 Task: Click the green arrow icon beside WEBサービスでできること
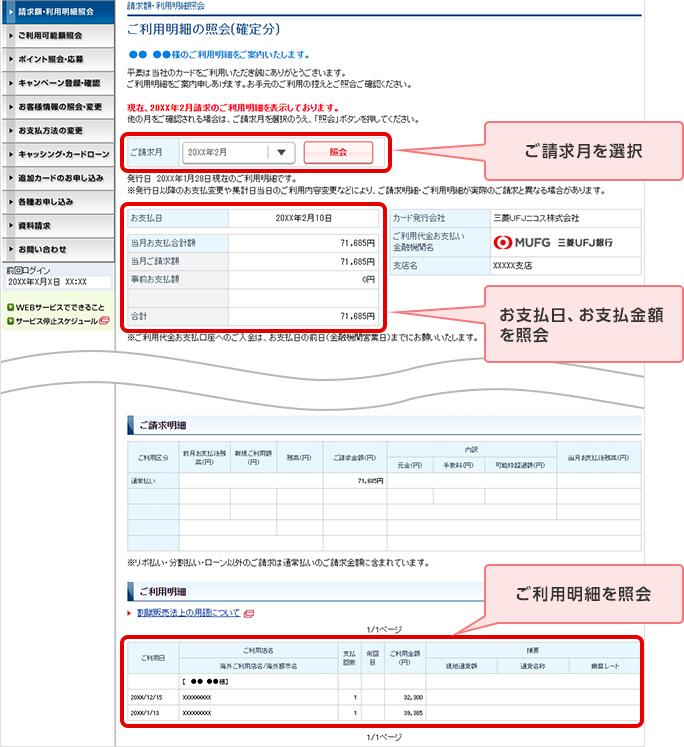tap(10, 307)
